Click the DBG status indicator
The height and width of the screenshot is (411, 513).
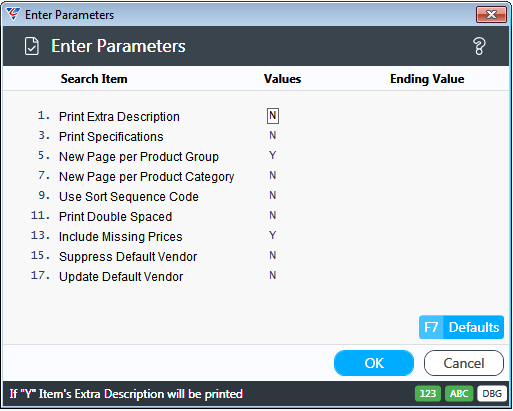[492, 394]
